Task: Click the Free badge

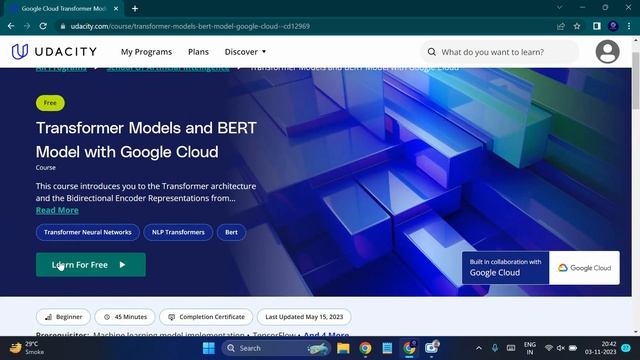Action: (50, 103)
